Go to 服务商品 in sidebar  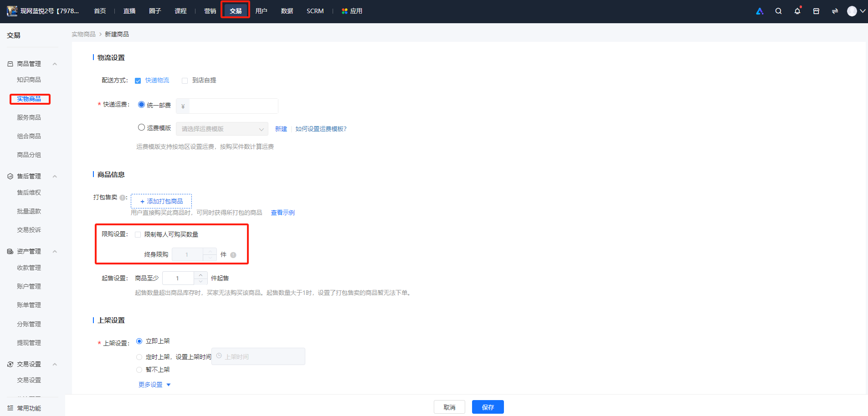click(x=29, y=117)
